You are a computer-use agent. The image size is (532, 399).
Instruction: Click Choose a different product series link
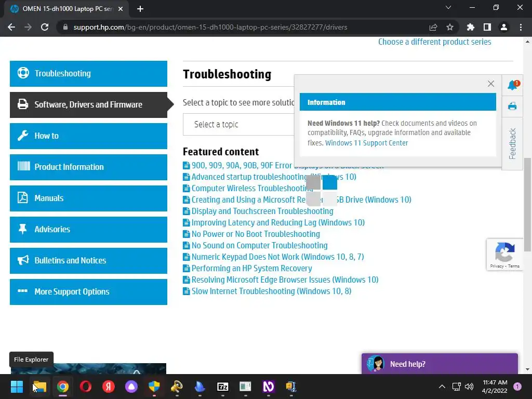(x=435, y=42)
